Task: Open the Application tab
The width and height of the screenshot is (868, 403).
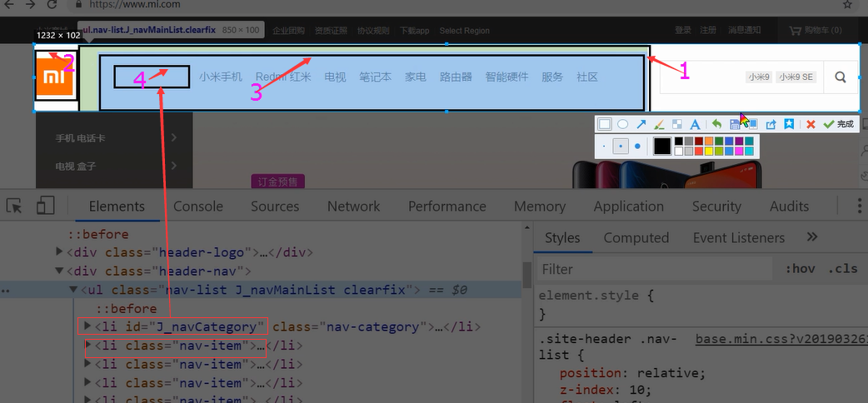Action: (x=629, y=206)
